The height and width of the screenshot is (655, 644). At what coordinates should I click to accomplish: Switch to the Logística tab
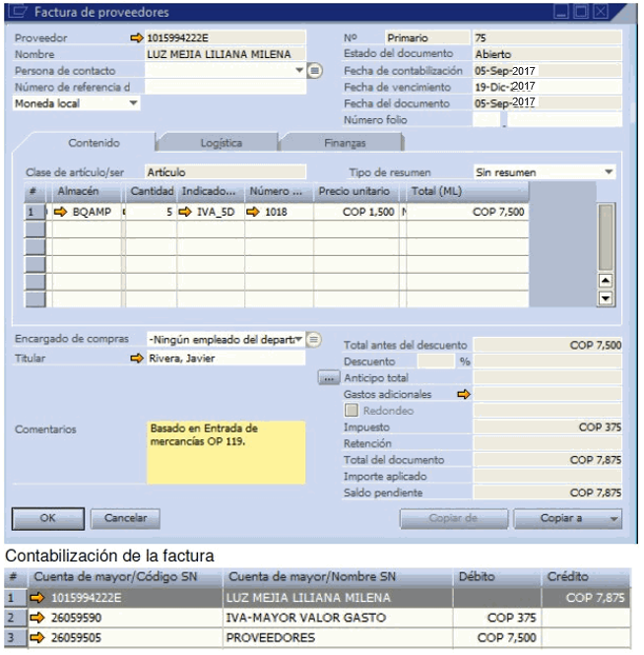click(221, 143)
